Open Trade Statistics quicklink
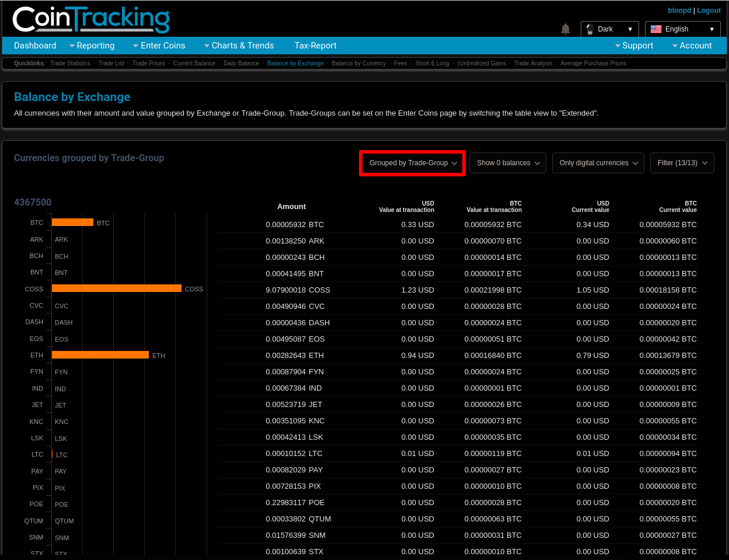This screenshot has height=560, width=729. coord(70,63)
